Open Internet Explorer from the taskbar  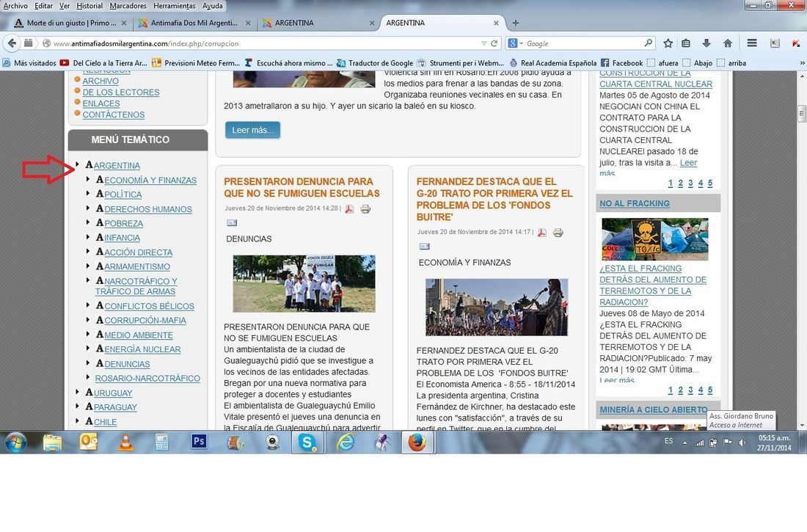346,442
